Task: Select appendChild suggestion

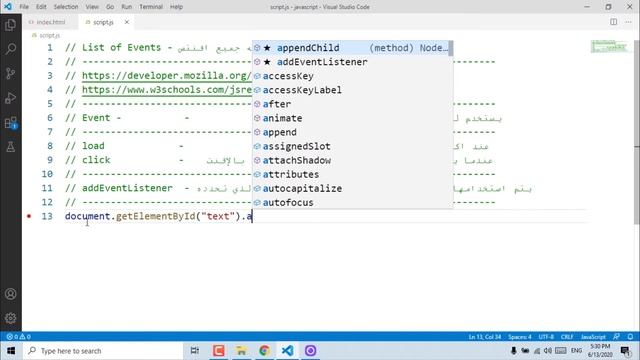Action: coord(351,48)
